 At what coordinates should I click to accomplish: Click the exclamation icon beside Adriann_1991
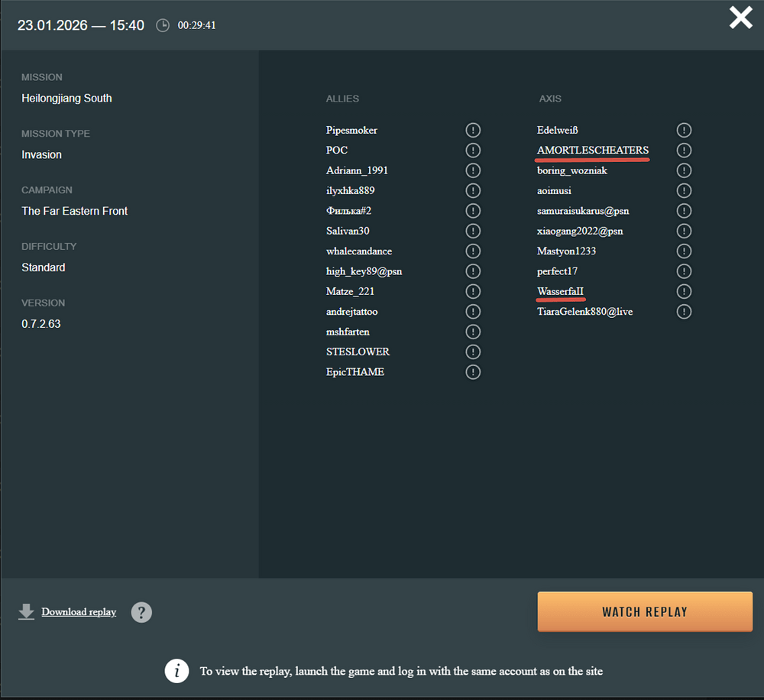pyautogui.click(x=473, y=170)
